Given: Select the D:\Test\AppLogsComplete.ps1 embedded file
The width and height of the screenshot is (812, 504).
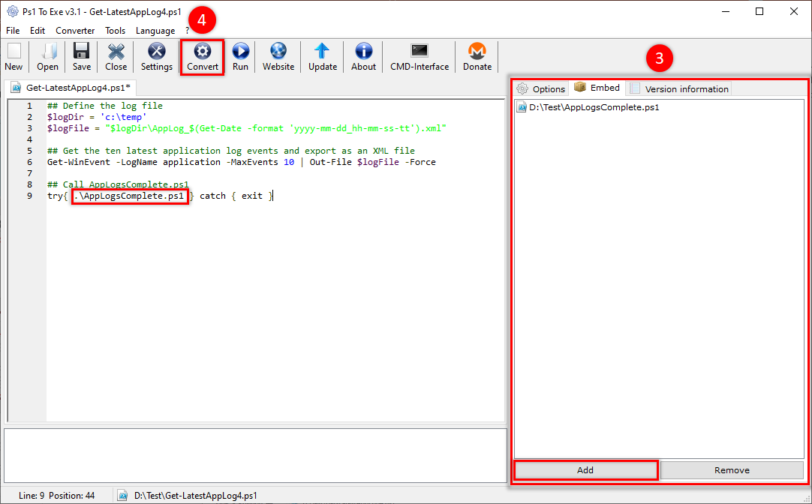Looking at the screenshot, I should click(x=588, y=108).
